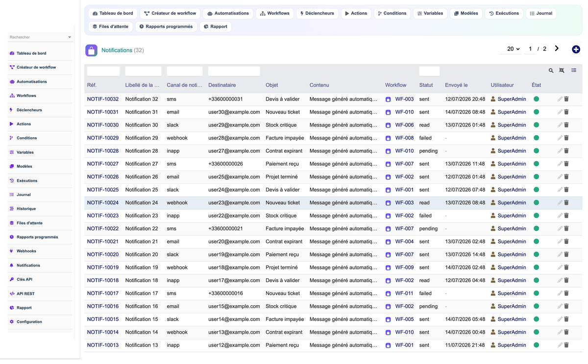
Task: Select the Notification 19 label cell
Action: (x=142, y=267)
